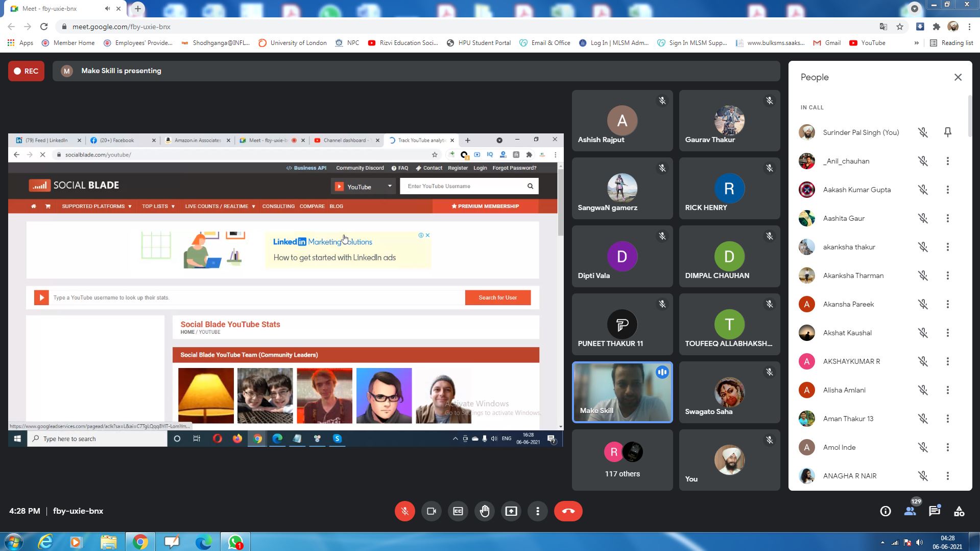The image size is (980, 551).
Task: Select the Make Skill video tile
Action: pyautogui.click(x=622, y=392)
